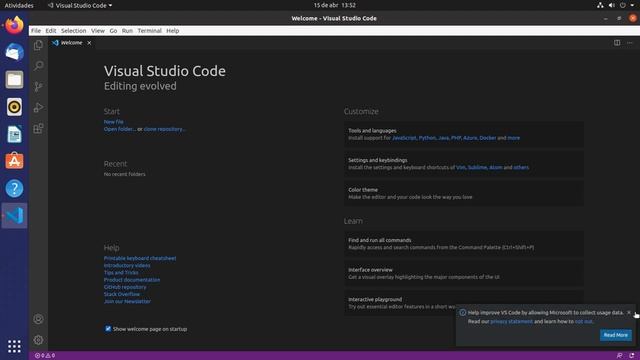Open Printable keyboard cheatsheet link

(x=140, y=258)
